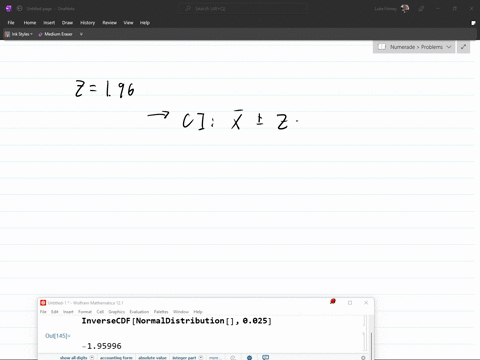Open Mathematica Edit menu
The height and width of the screenshot is (360, 480).
coord(55,312)
